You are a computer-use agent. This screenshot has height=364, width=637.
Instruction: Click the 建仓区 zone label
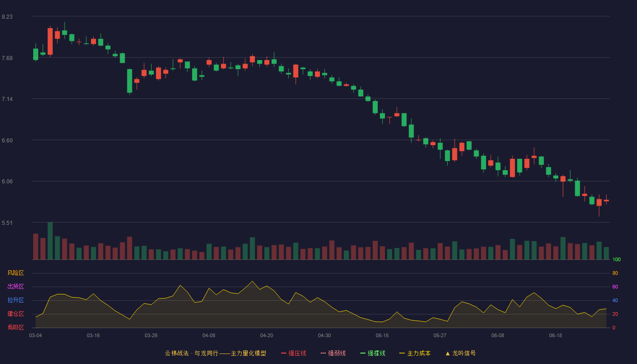[15, 314]
